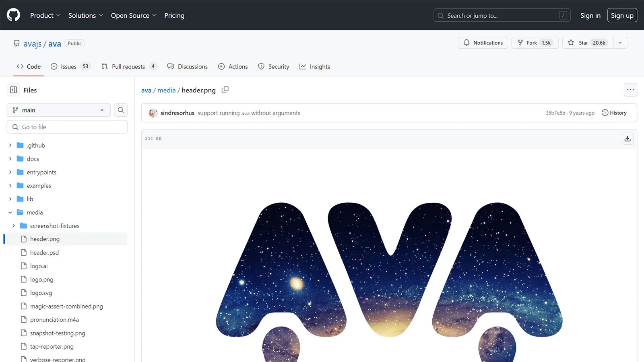Sign up for GitHub
The width and height of the screenshot is (644, 362).
[622, 15]
